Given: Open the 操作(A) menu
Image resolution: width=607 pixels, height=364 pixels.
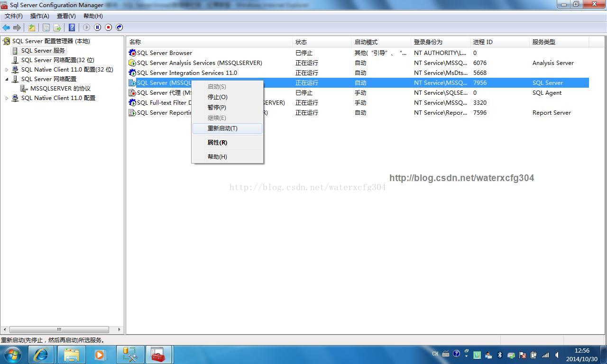Looking at the screenshot, I should (x=40, y=16).
